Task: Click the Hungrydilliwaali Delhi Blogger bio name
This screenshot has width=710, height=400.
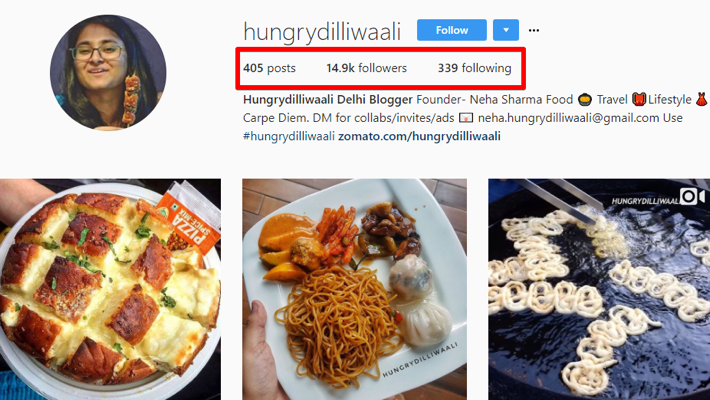Action: 328,100
